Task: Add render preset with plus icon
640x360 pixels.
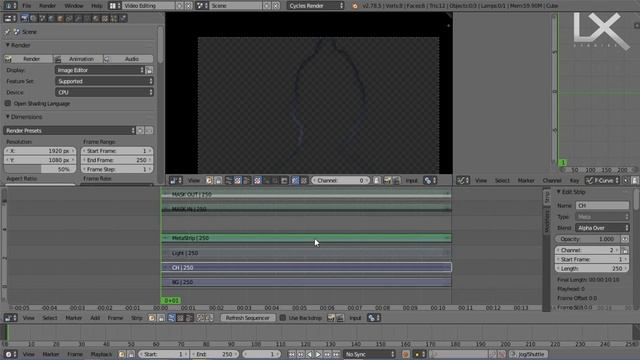Action: [140, 131]
